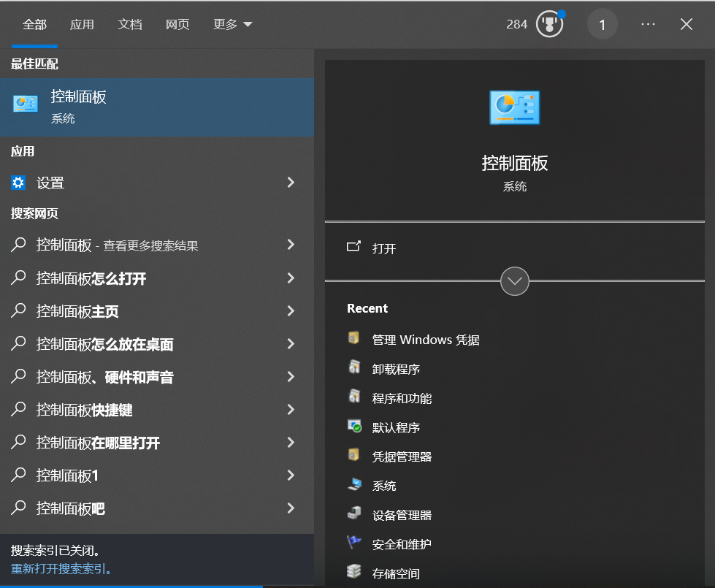Open the rewards trophy icon
Viewport: 715px width, 588px height.
coord(549,24)
